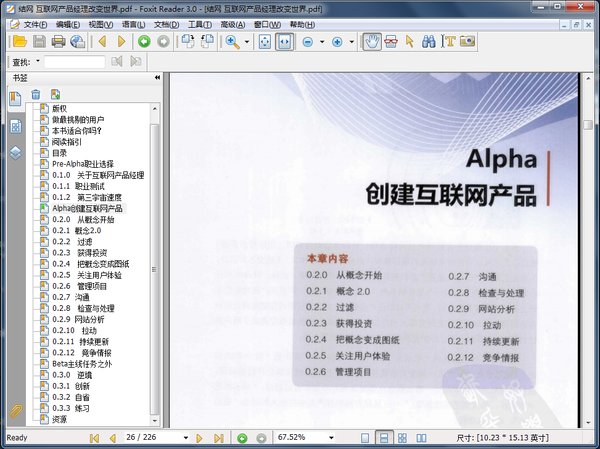The width and height of the screenshot is (600, 449).
Task: Click the Open file folder icon
Action: (x=19, y=41)
